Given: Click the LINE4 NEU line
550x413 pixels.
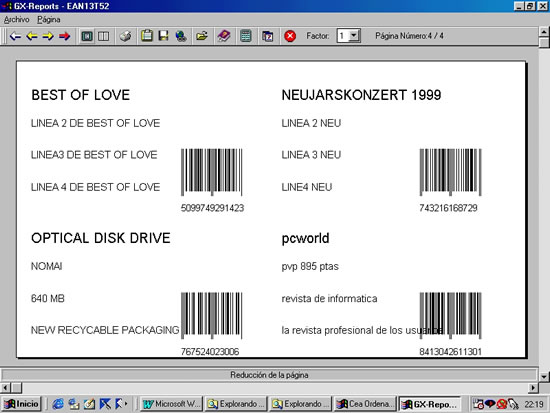Looking at the screenshot, I should 307,187.
